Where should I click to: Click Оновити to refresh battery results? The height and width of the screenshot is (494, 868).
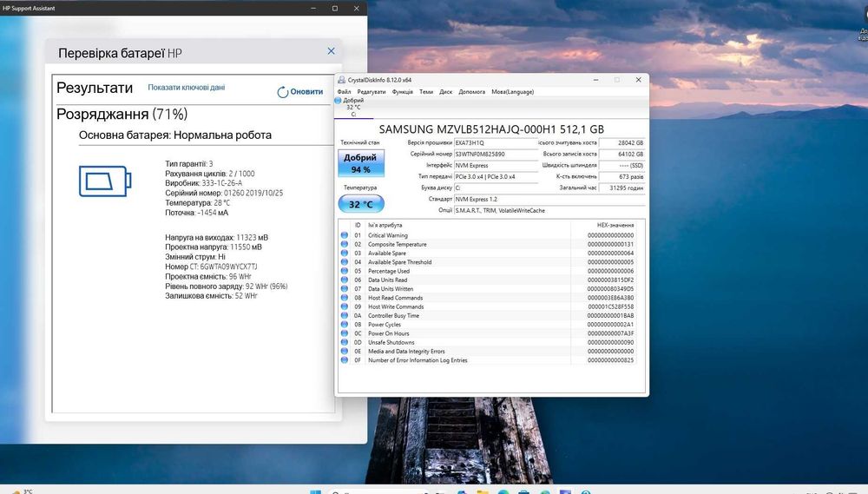click(x=300, y=92)
